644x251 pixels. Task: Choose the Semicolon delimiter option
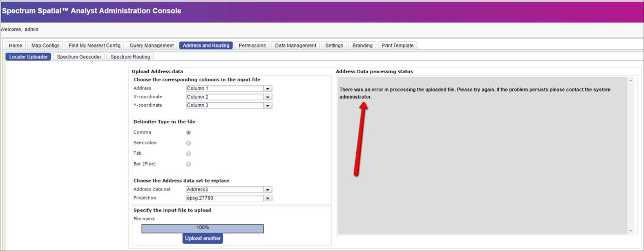click(188, 143)
